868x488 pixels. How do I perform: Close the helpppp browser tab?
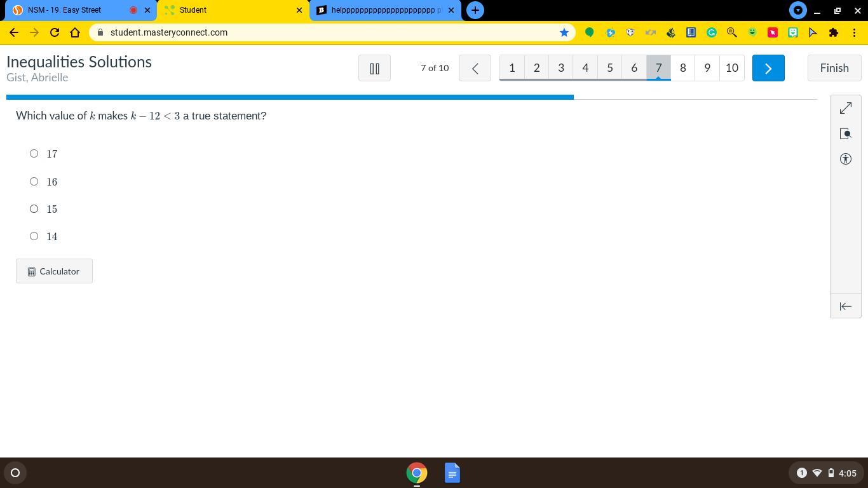(x=451, y=10)
